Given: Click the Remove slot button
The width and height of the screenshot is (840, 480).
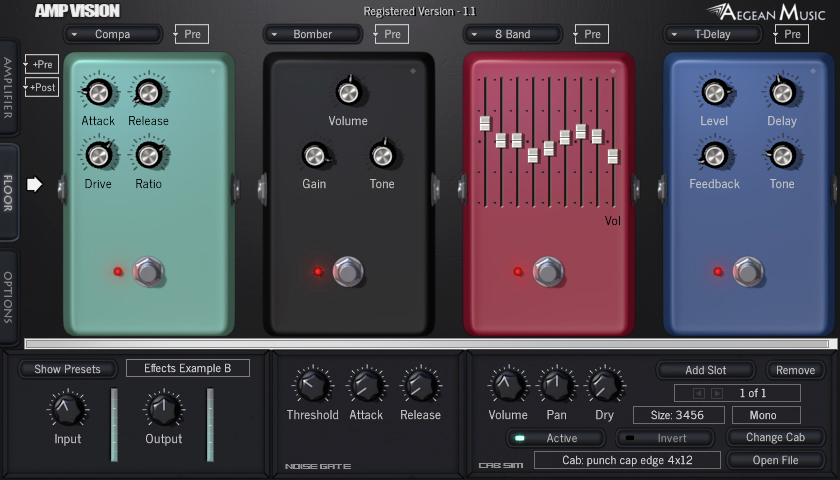Looking at the screenshot, I should pyautogui.click(x=795, y=370).
